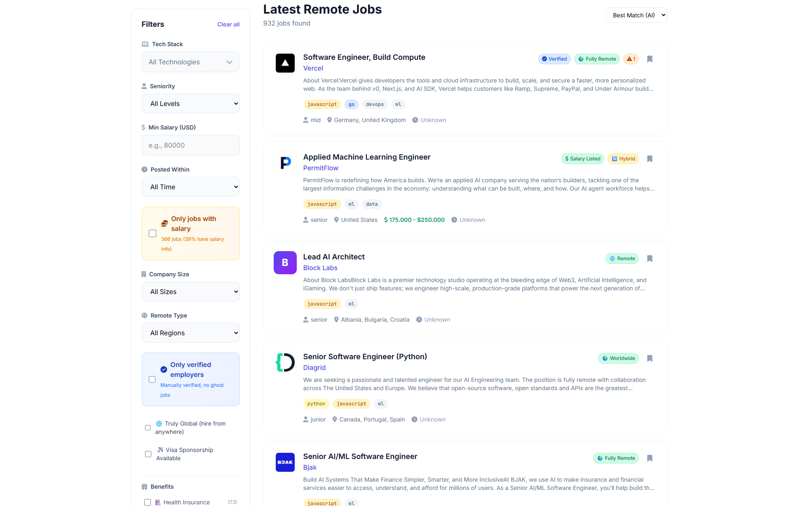Click the PermitFlow logo icon
This screenshot has width=812, height=506.
pyautogui.click(x=285, y=163)
